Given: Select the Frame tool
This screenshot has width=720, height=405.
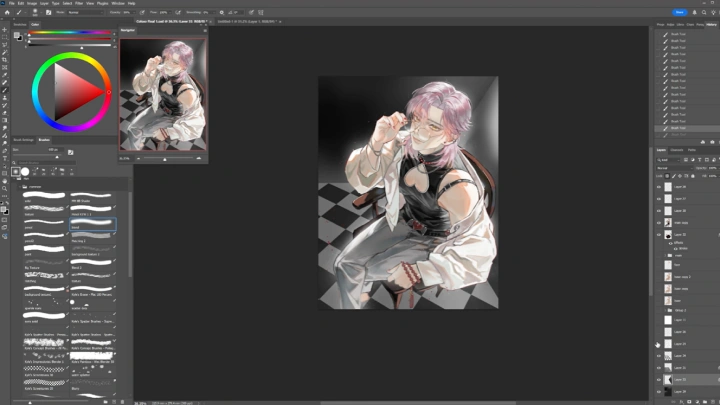Looking at the screenshot, I should pyautogui.click(x=5, y=68).
